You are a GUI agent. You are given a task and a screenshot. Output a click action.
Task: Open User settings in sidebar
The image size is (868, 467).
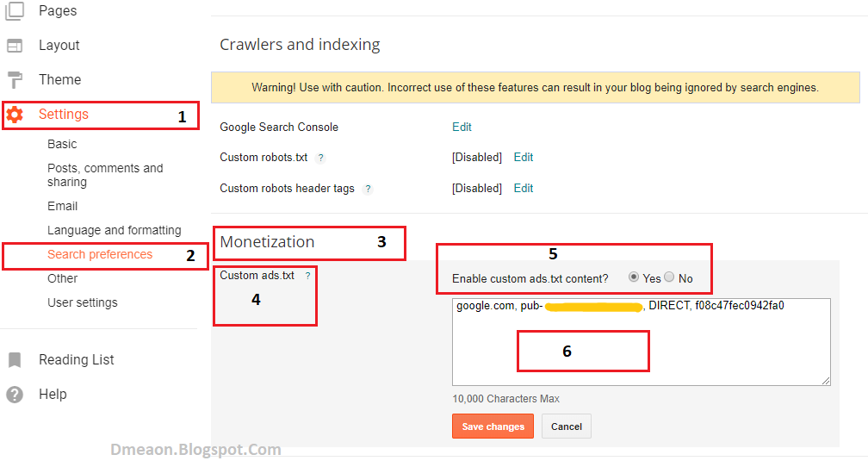point(83,302)
